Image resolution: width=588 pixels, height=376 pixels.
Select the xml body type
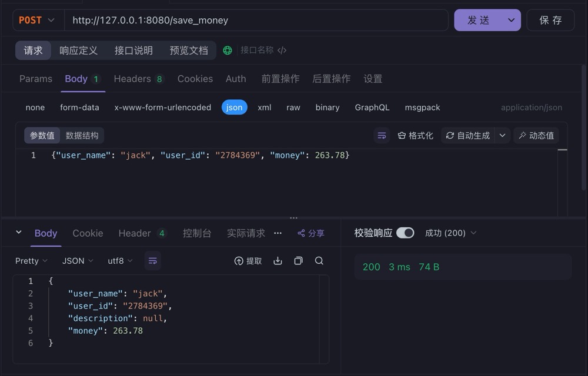point(264,108)
